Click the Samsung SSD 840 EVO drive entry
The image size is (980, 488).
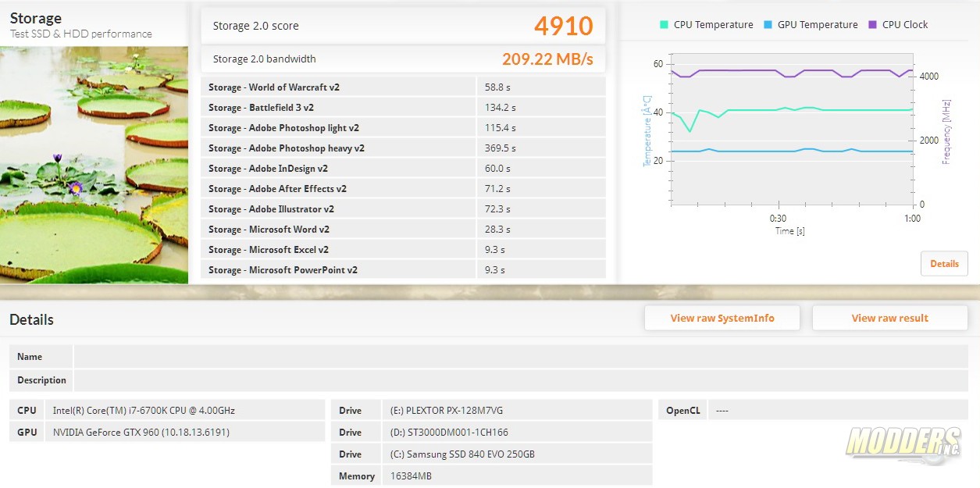pyautogui.click(x=462, y=454)
